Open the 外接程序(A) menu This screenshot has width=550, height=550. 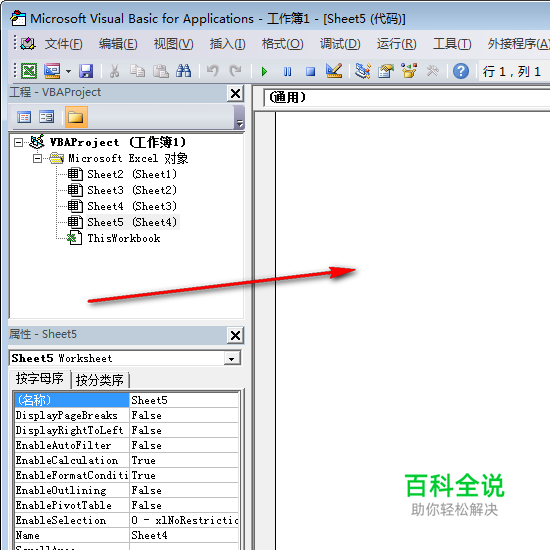pyautogui.click(x=518, y=44)
